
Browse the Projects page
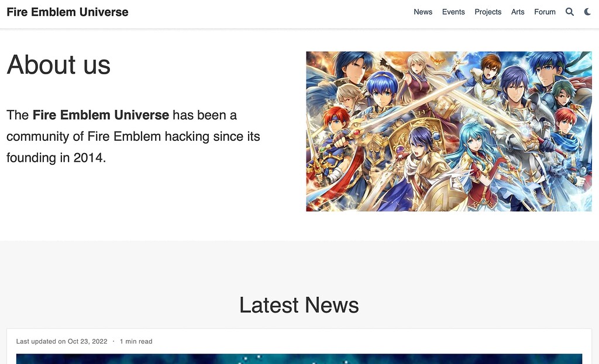(x=487, y=12)
